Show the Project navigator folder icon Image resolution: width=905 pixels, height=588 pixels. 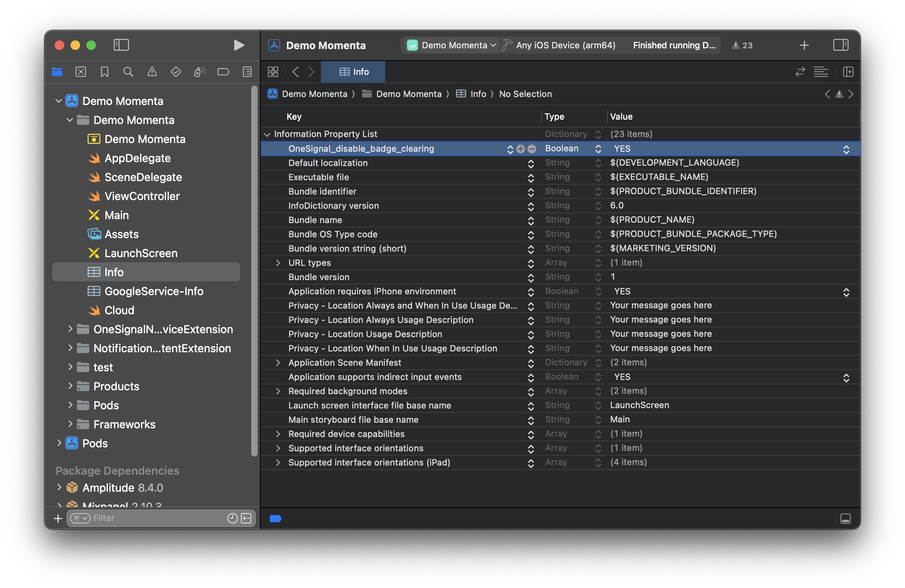coord(57,72)
